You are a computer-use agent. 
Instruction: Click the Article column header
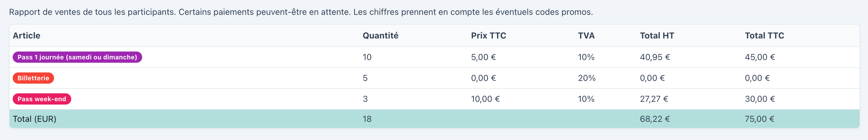click(26, 35)
